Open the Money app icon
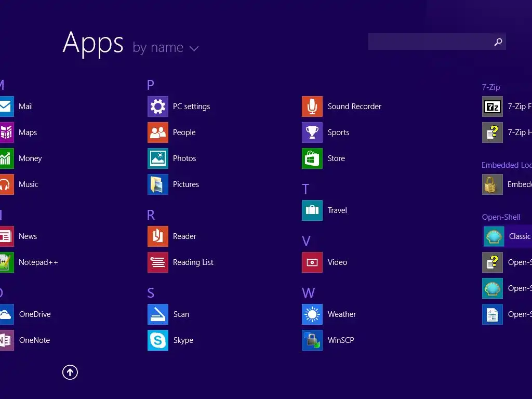Screen dimensions: 532x399 7,158
